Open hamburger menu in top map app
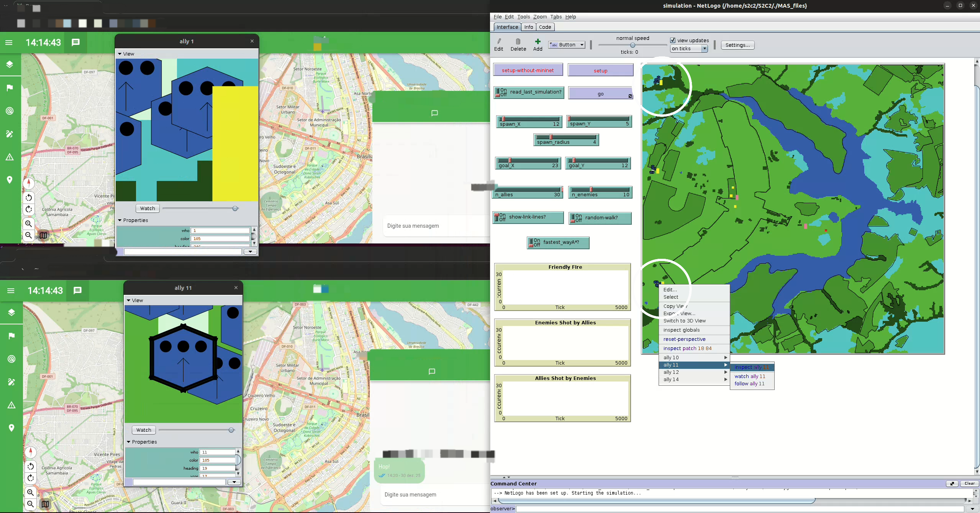This screenshot has height=513, width=980. 9,43
